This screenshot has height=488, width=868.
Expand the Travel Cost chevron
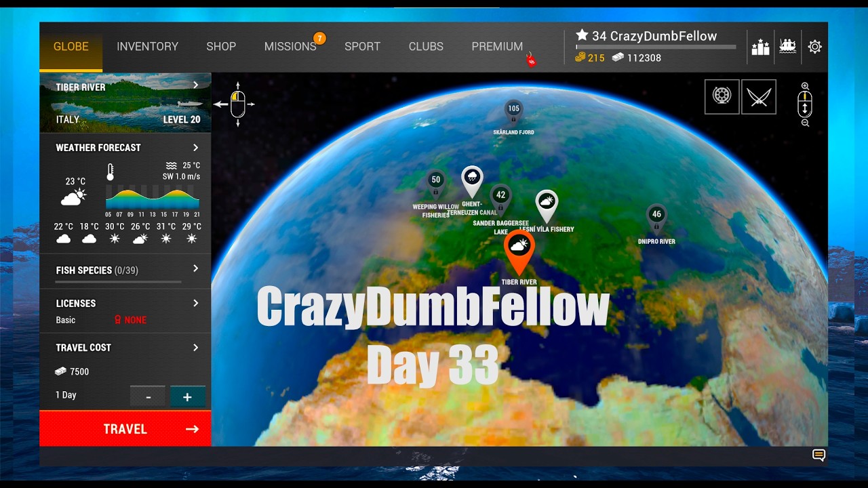point(195,348)
